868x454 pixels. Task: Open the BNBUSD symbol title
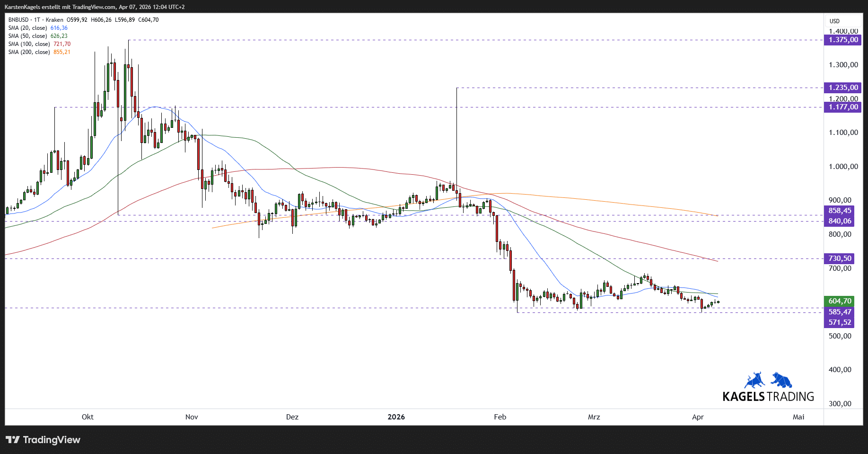click(x=18, y=20)
